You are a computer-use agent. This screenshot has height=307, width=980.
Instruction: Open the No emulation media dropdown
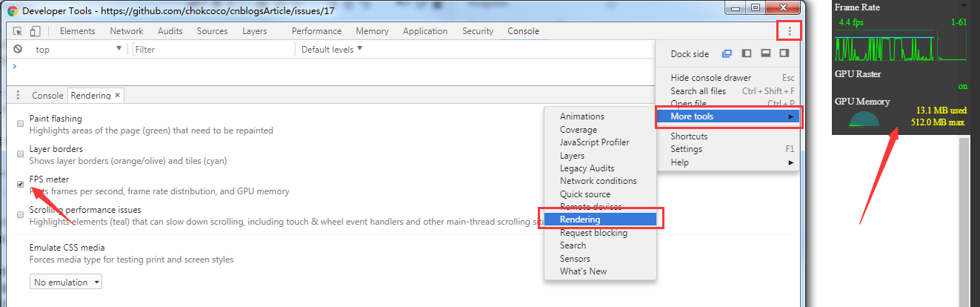[x=66, y=283]
